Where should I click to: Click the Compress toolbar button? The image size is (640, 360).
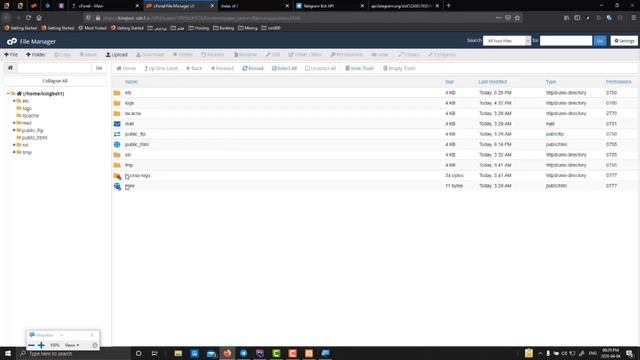point(442,54)
